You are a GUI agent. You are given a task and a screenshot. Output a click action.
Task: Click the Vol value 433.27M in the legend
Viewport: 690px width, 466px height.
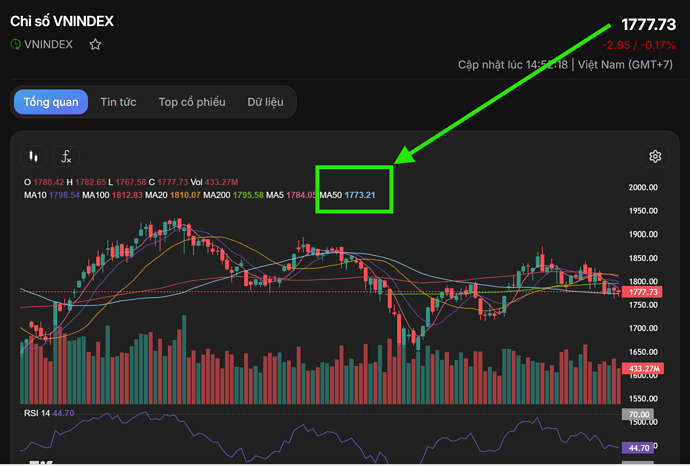(x=221, y=182)
